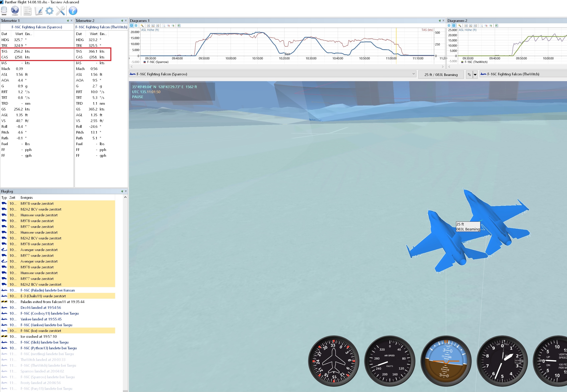
Task: Open the recording device toolbar icon
Action: [x=4, y=11]
